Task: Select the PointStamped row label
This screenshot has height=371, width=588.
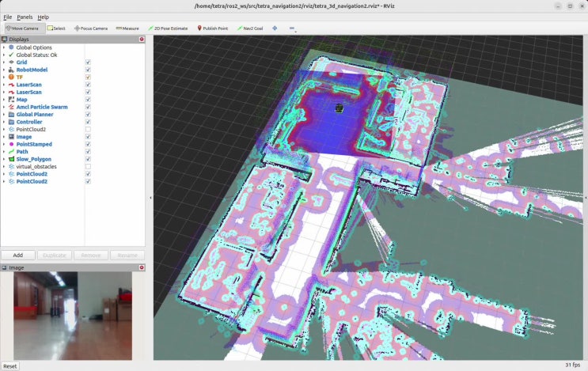Action: tap(34, 144)
